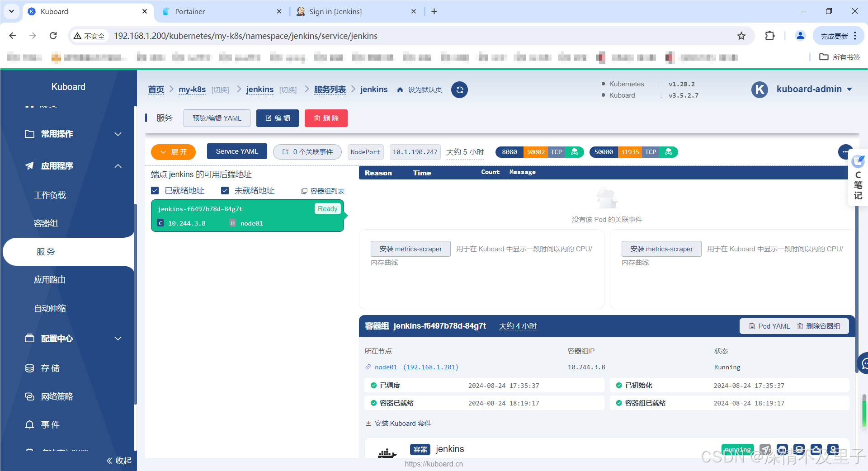Expand the 配置中心 sidebar menu
This screenshot has width=868, height=471.
pyautogui.click(x=73, y=338)
